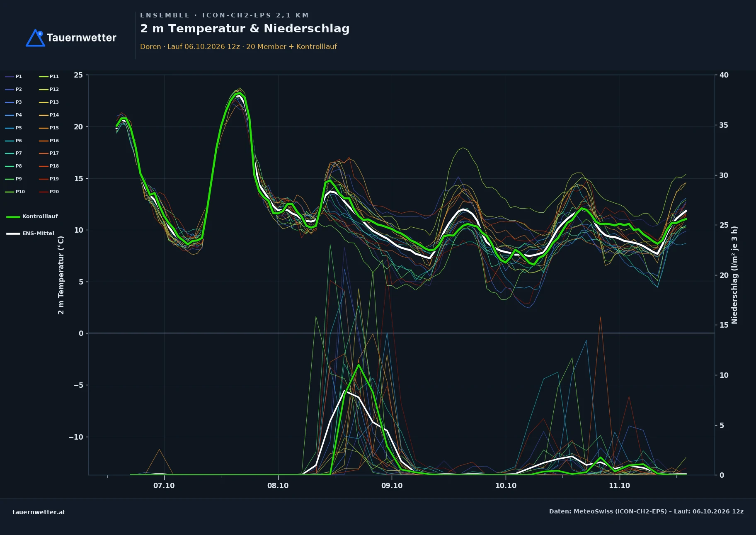Select the −5 temperature axis tick label
756x535 pixels.
[x=78, y=385]
